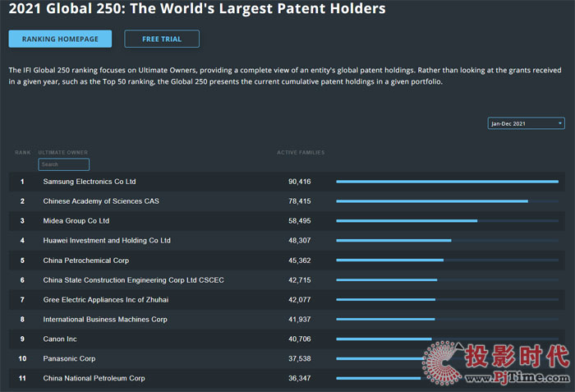Open China National Petroleum Corp entry

94,379
